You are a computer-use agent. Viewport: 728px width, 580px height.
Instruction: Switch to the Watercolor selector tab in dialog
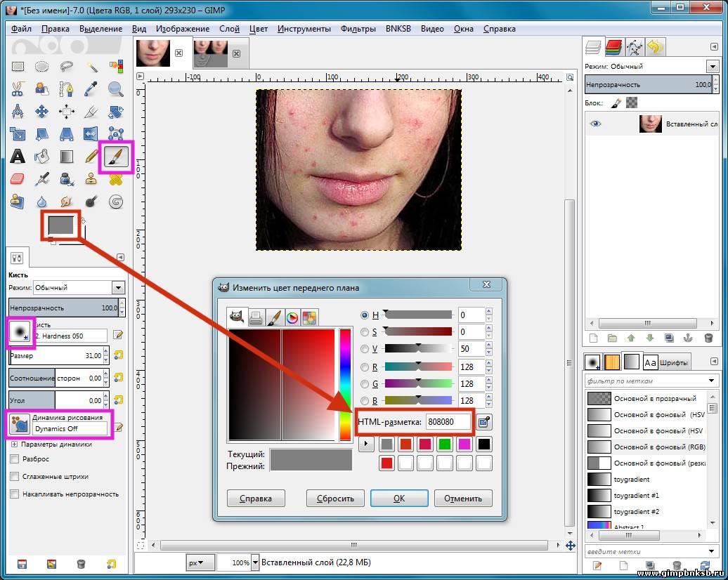pyautogui.click(x=274, y=317)
